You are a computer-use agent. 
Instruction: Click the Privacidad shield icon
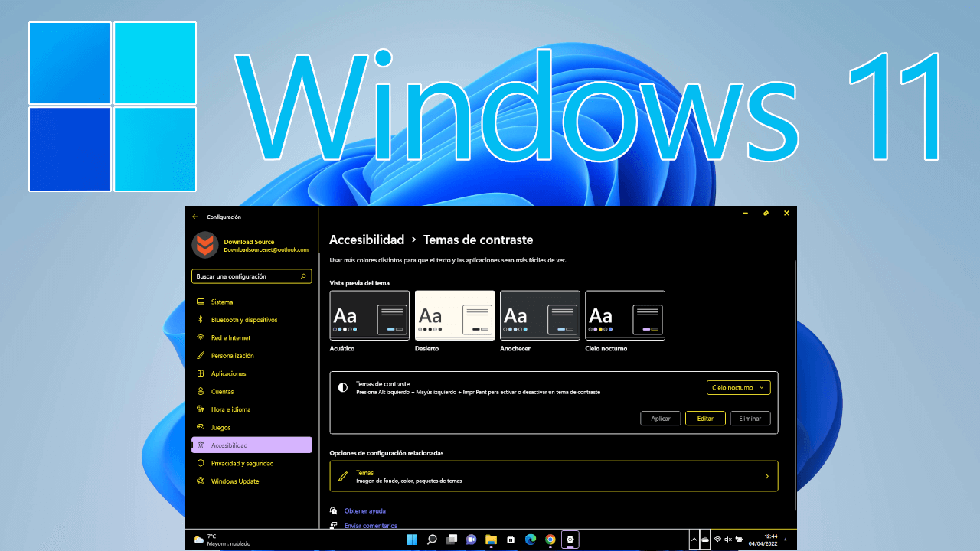tap(201, 463)
